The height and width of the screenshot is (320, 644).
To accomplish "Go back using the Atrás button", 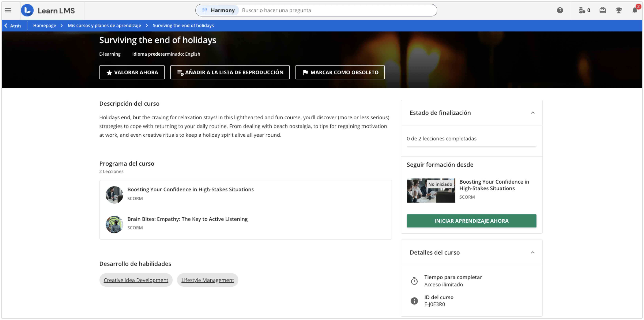I will tap(13, 25).
